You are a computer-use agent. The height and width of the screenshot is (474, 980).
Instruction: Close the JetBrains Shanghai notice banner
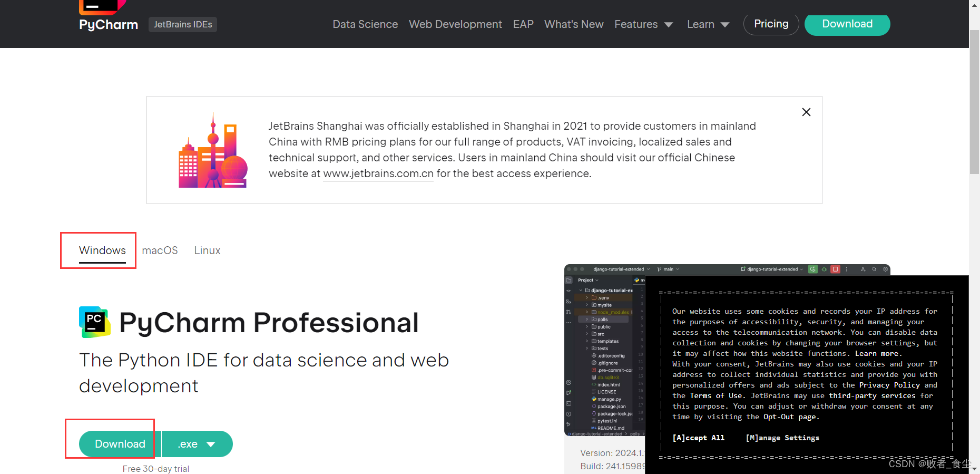806,112
